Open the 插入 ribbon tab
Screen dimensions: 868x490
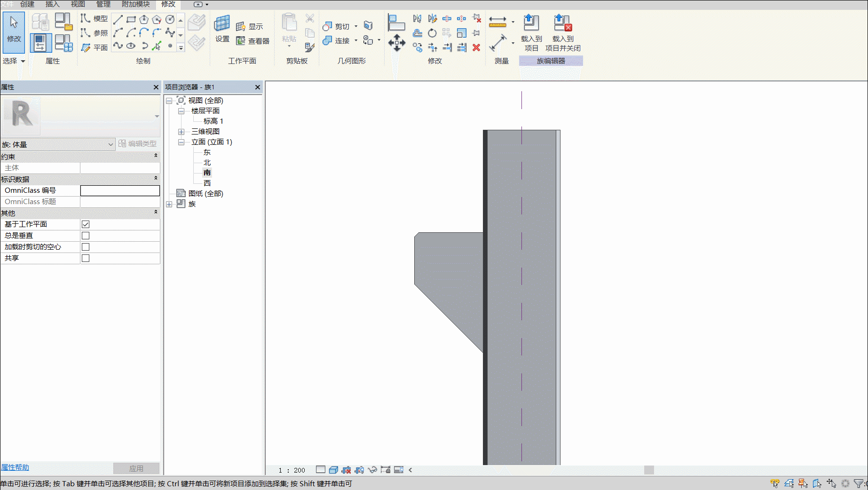(x=53, y=4)
